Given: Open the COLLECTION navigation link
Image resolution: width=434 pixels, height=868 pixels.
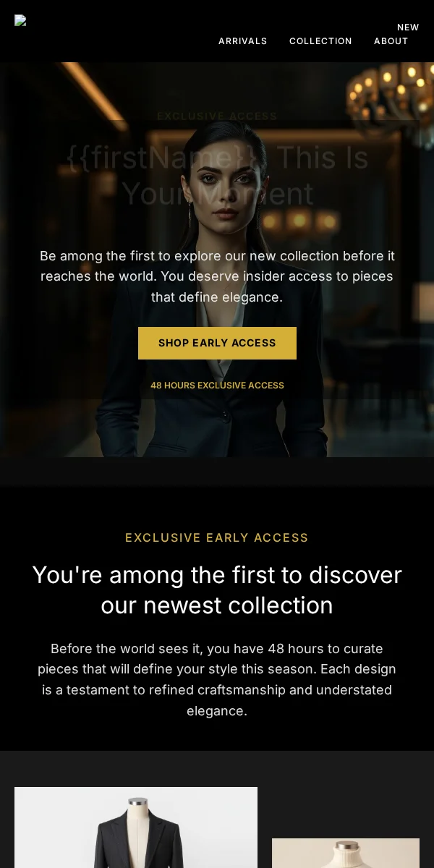Looking at the screenshot, I should tap(320, 41).
